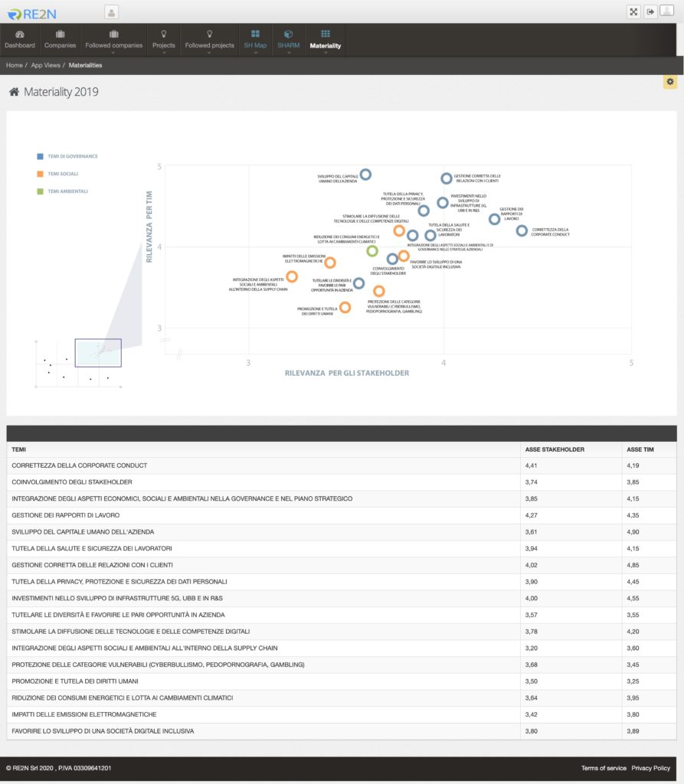Open the Dashboard navigation item
This screenshot has height=784, width=684.
point(20,40)
